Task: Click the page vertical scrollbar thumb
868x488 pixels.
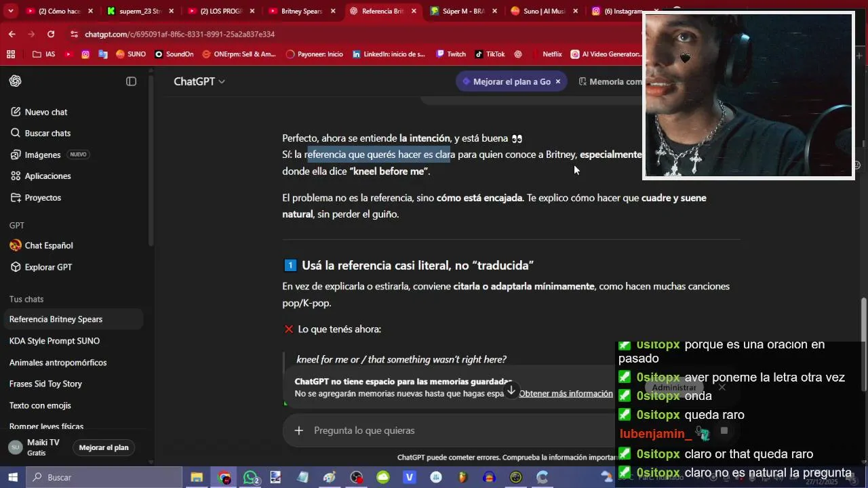Action: click(x=864, y=344)
